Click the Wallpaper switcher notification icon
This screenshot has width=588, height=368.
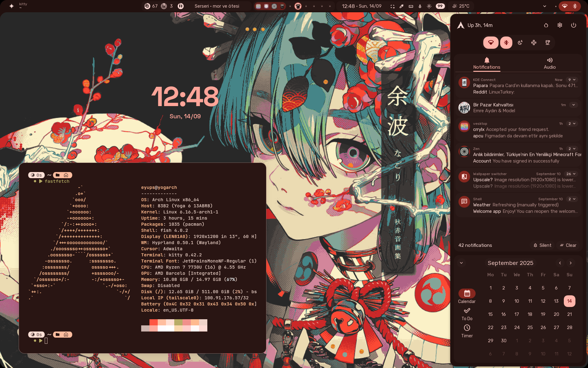pyautogui.click(x=464, y=177)
